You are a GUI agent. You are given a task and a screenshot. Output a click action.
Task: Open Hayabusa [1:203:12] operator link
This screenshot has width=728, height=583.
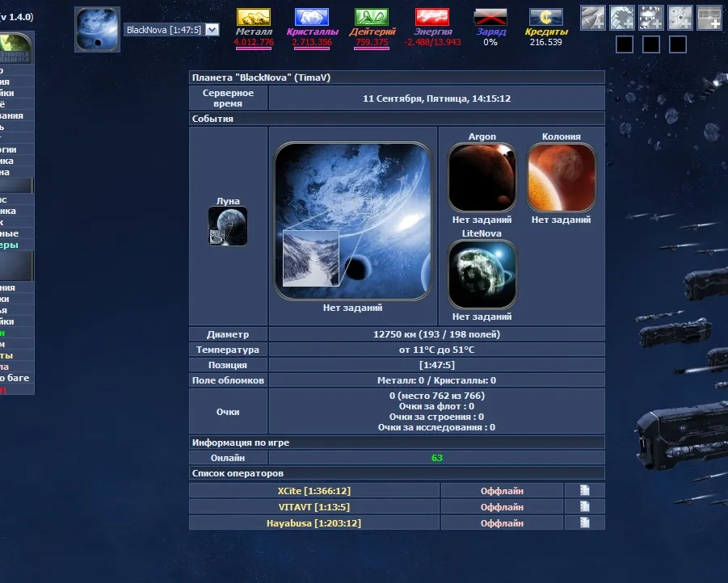[x=314, y=523]
